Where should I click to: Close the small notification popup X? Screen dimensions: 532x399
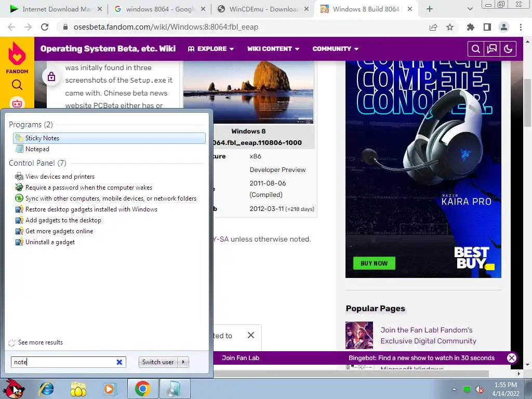tap(251, 335)
